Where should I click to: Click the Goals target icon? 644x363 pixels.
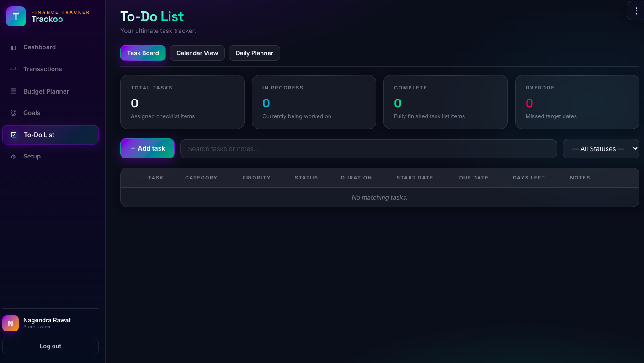point(13,113)
